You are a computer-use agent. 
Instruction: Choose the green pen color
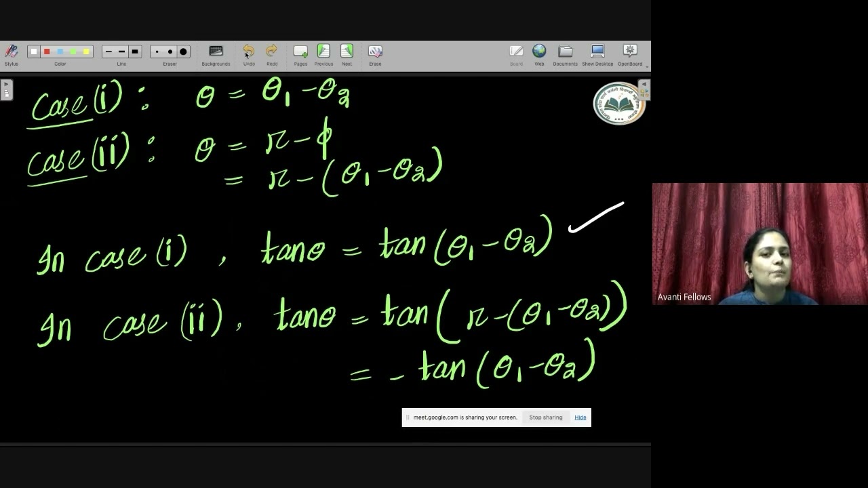tap(73, 52)
